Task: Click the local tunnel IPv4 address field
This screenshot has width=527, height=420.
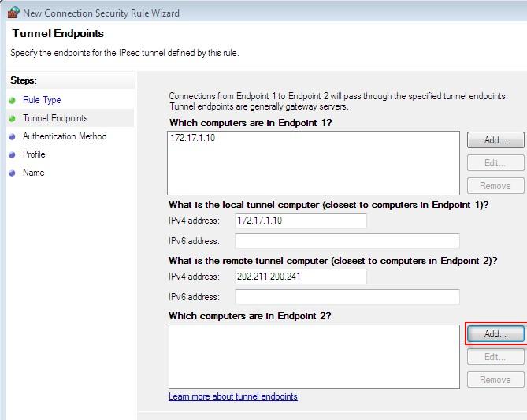Action: coord(301,221)
